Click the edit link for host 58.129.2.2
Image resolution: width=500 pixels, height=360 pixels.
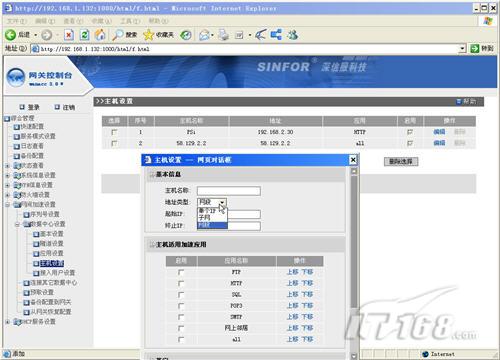point(439,143)
